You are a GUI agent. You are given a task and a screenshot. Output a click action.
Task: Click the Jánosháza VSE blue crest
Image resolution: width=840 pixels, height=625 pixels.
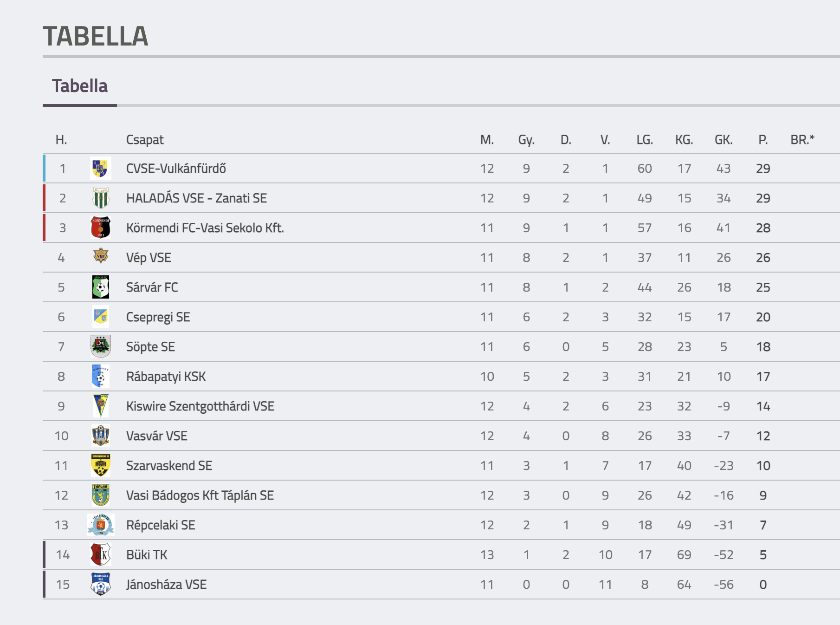point(101,584)
